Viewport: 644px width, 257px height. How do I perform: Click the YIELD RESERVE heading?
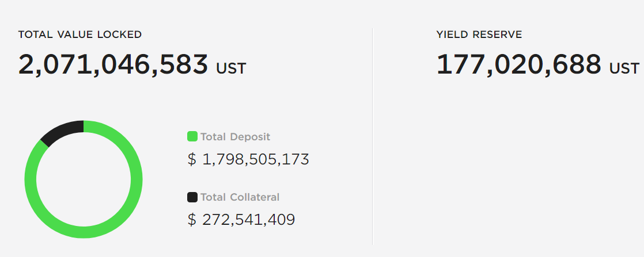point(479,34)
